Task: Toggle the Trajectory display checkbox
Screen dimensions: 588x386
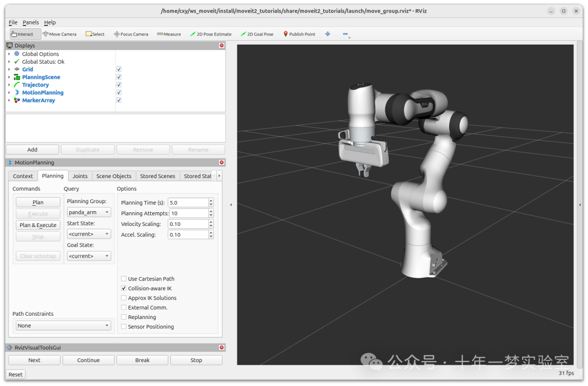Action: 119,85
